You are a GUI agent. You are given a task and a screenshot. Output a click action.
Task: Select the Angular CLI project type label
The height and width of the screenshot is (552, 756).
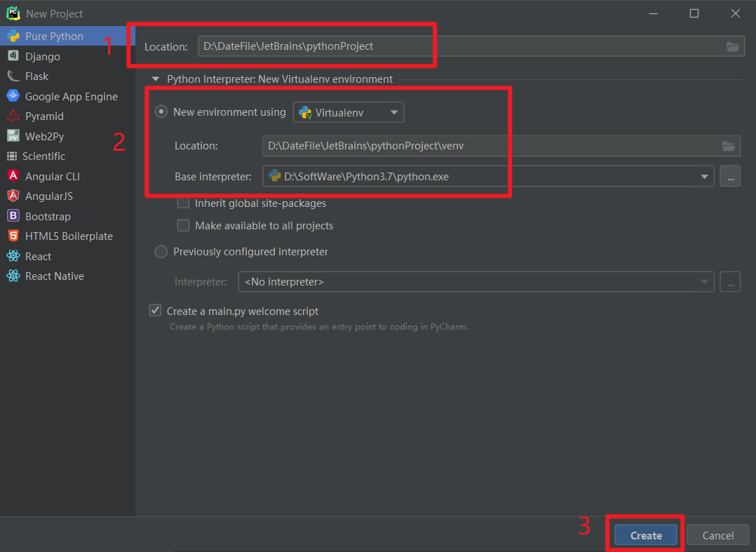click(53, 177)
